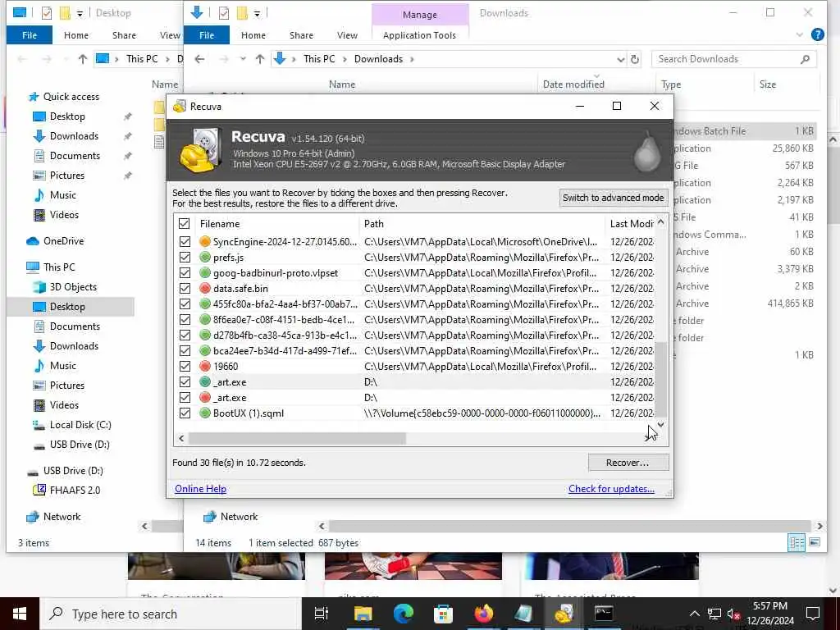The height and width of the screenshot is (630, 840).
Task: Select FHAAFS 2.0 in the navigation pane
Action: (x=75, y=491)
